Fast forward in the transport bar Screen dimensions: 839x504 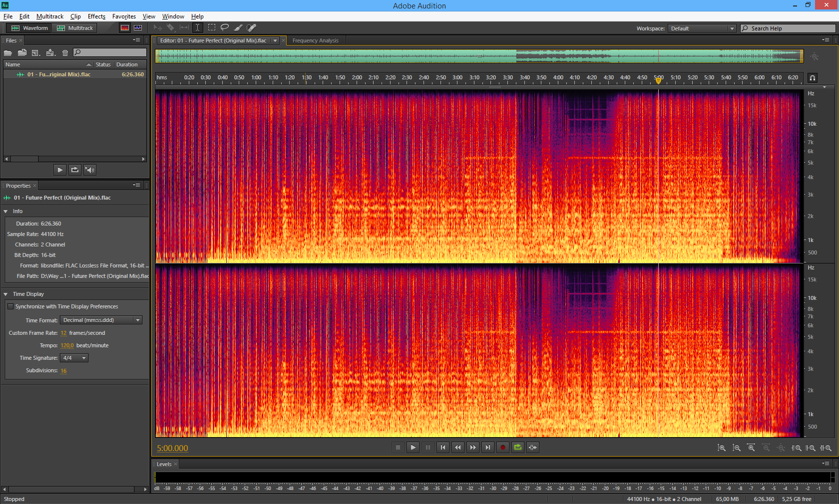(x=473, y=448)
